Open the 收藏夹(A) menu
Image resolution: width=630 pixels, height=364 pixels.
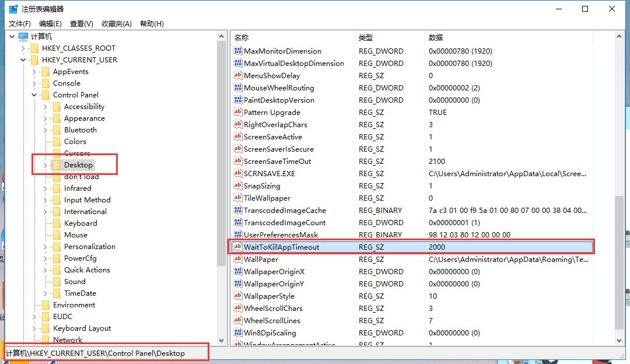tap(117, 24)
